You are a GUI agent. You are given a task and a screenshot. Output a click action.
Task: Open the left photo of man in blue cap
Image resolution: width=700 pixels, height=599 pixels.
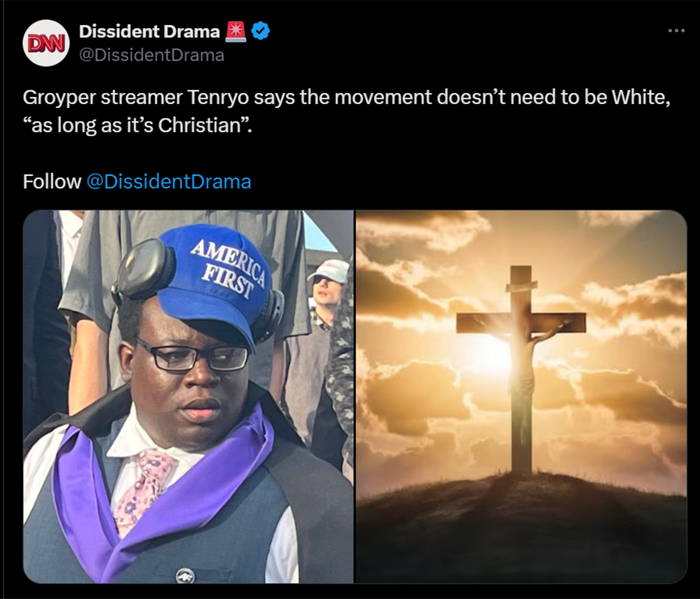coord(188,397)
